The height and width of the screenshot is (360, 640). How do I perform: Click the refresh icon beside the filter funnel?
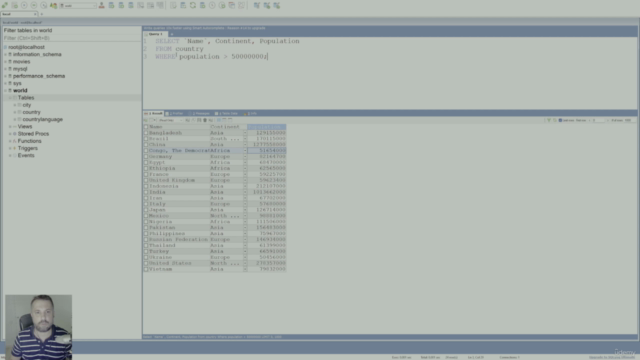(x=554, y=120)
